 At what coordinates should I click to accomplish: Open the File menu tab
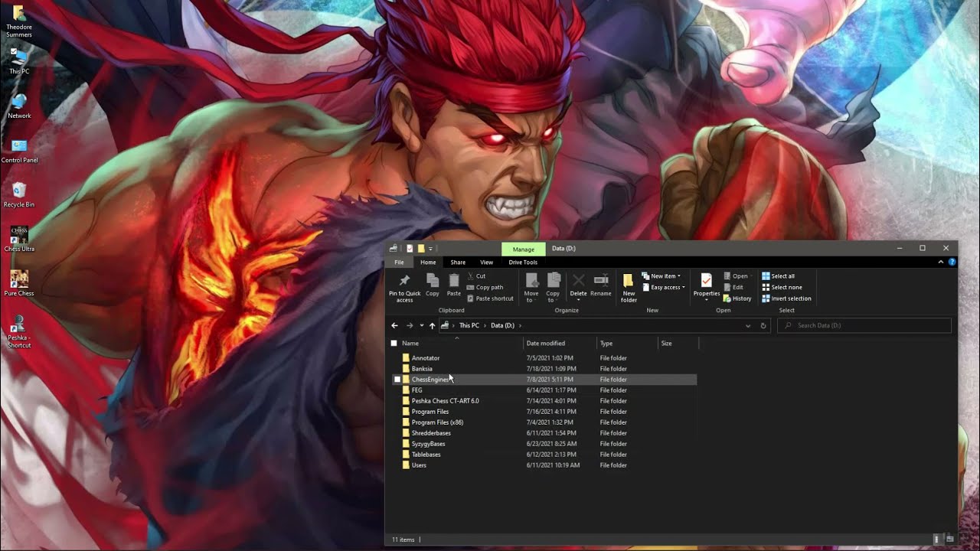[x=399, y=262]
